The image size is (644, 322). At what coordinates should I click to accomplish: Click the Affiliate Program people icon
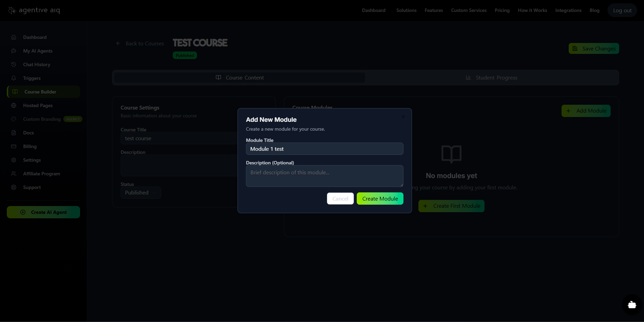[x=14, y=174]
